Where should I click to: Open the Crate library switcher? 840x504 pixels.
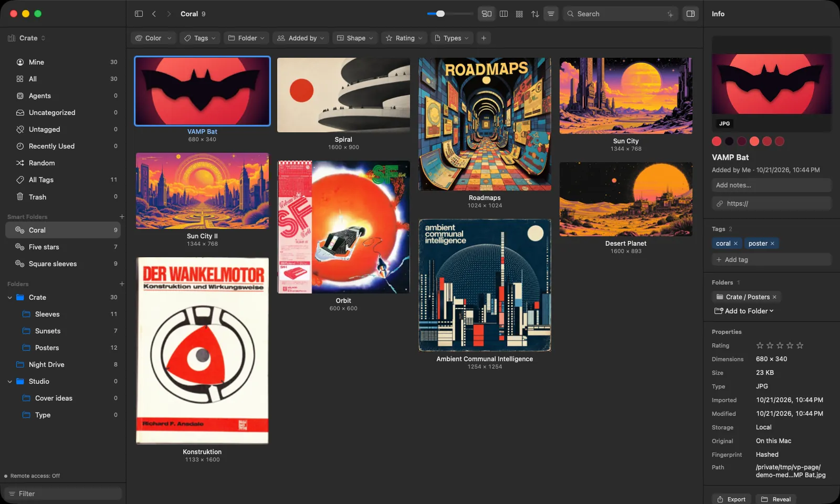coord(27,38)
